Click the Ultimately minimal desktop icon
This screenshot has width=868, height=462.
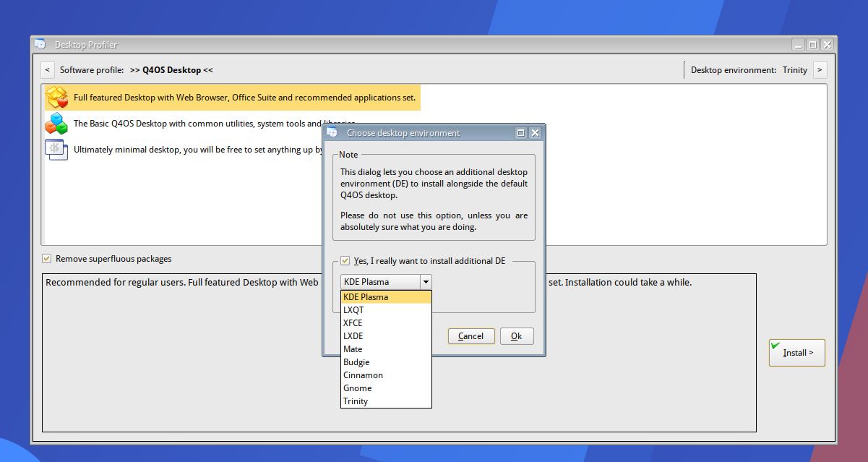pos(56,150)
